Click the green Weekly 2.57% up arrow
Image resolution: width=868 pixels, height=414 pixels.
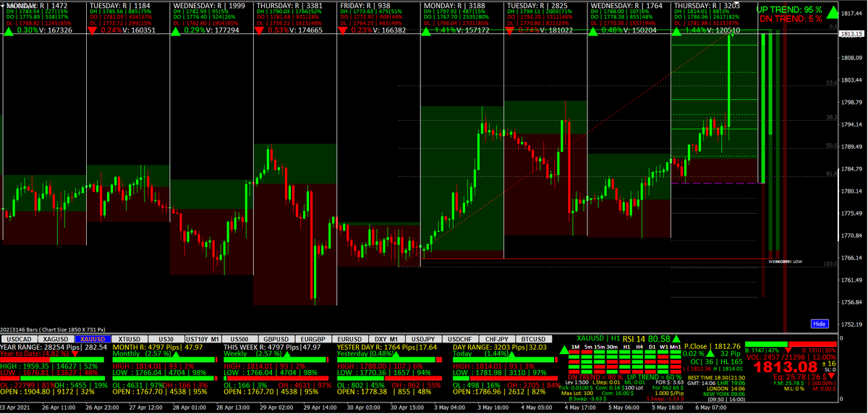[x=287, y=353]
